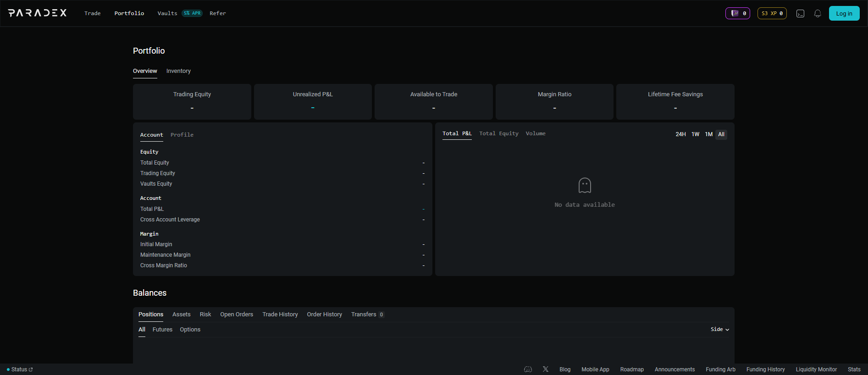The height and width of the screenshot is (375, 868).
Task: Open notifications bell icon
Action: (818, 13)
